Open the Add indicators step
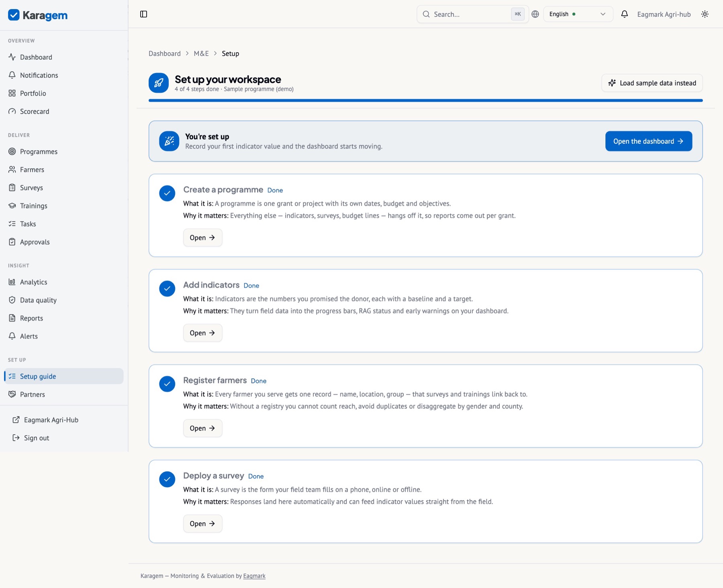The image size is (723, 588). click(x=203, y=333)
